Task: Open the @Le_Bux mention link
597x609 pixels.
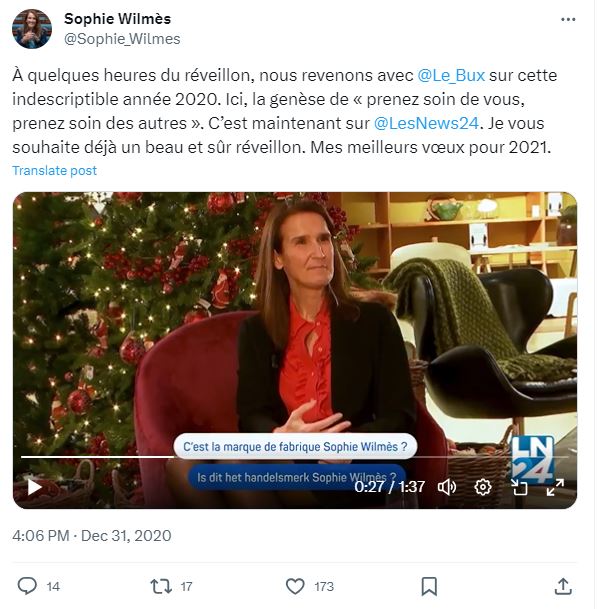Action: pos(451,75)
